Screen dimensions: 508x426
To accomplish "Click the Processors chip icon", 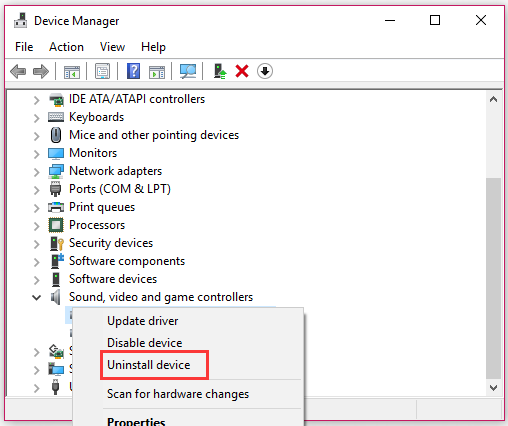I will coord(56,225).
